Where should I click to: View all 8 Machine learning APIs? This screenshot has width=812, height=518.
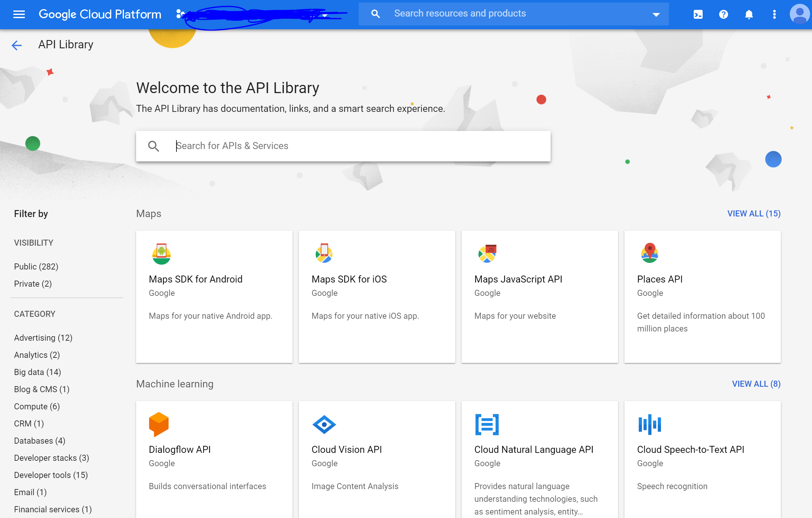[x=756, y=384]
